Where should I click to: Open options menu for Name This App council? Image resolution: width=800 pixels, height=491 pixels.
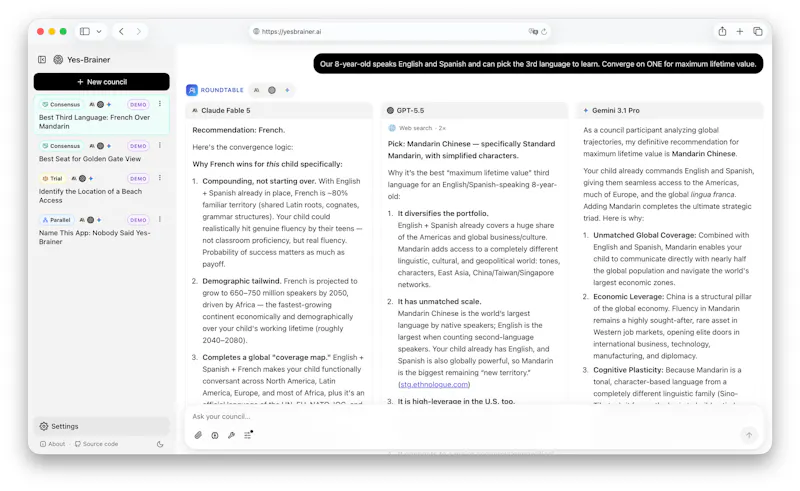pos(160,219)
